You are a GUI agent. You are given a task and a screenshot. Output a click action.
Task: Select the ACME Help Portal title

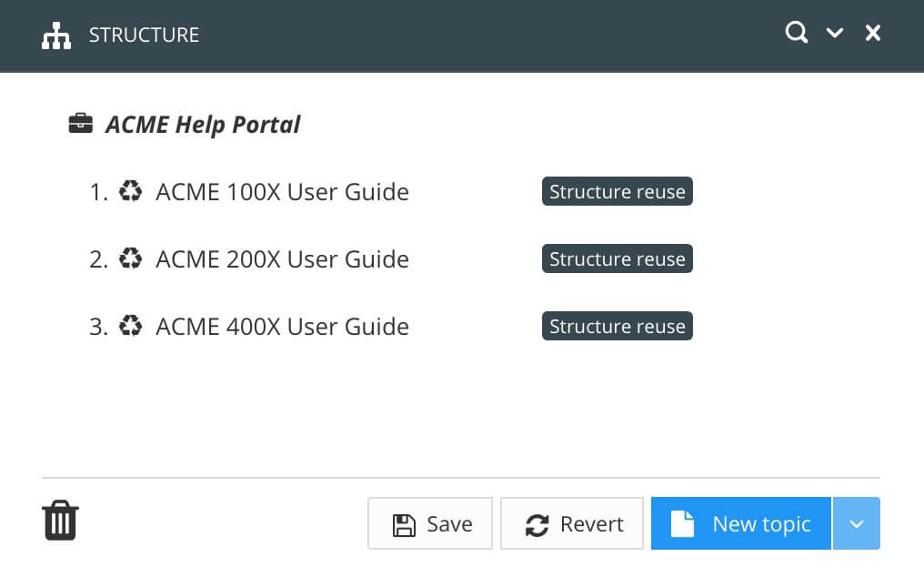[x=203, y=124]
